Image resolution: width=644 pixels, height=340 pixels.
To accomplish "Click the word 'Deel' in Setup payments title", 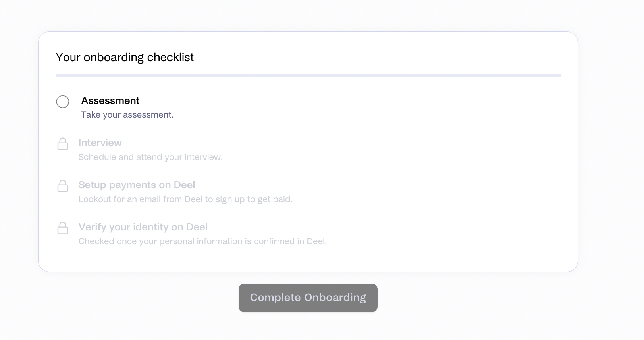I will 184,185.
